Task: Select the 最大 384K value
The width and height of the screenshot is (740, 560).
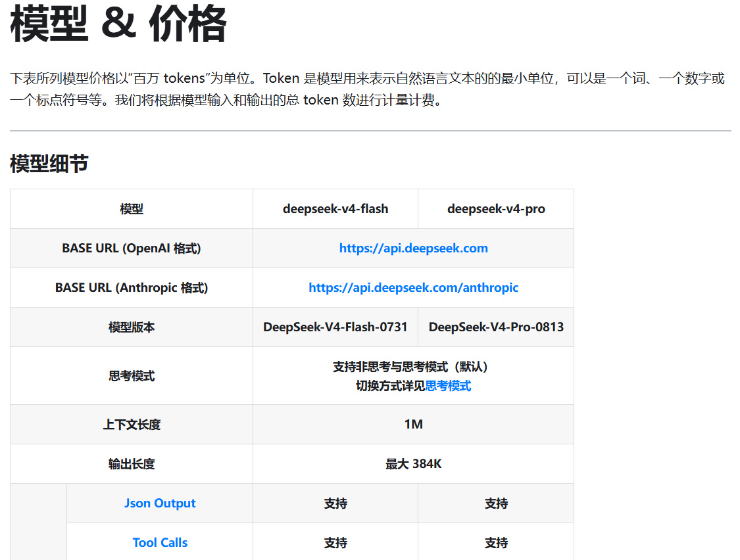Action: [414, 464]
